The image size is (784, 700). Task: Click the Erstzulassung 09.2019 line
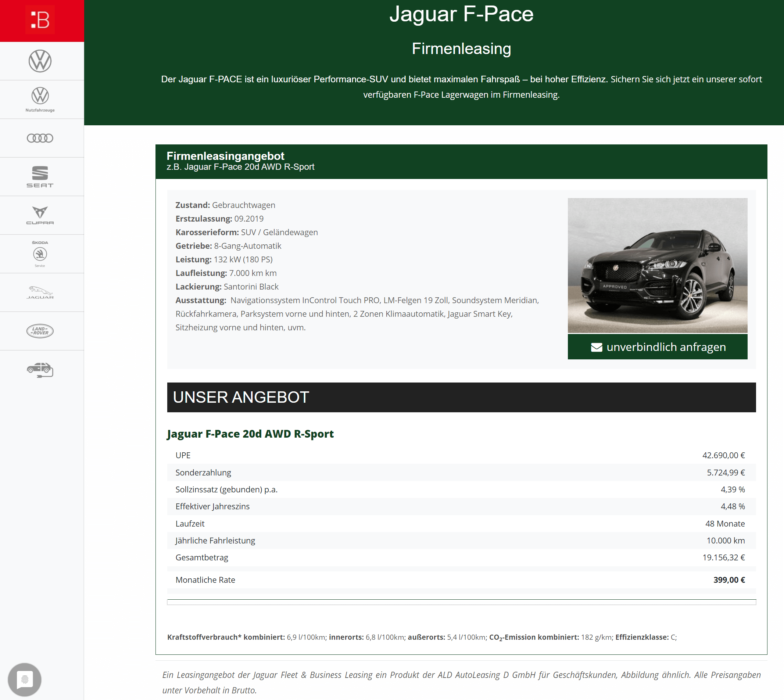click(220, 219)
